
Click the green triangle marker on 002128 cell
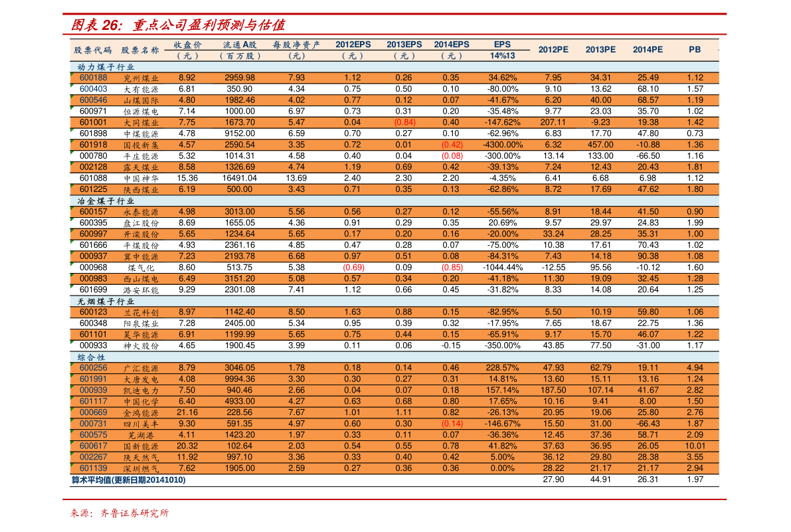[72, 164]
